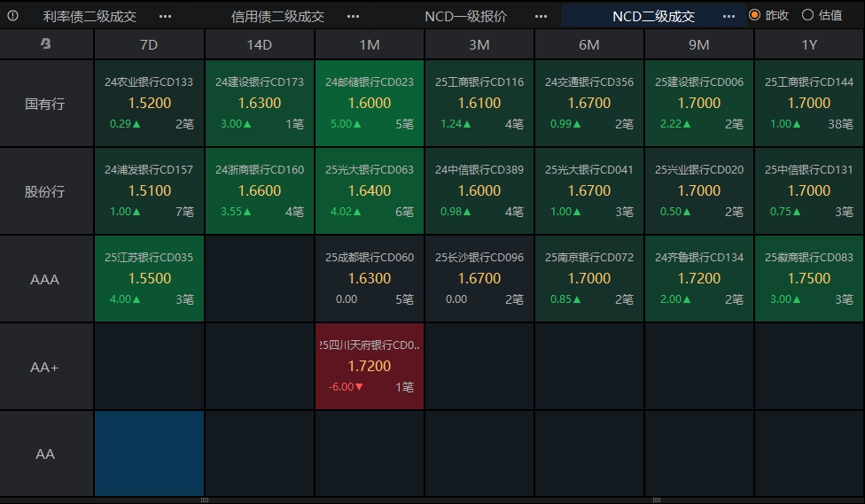Click the 9M column header

699,44
